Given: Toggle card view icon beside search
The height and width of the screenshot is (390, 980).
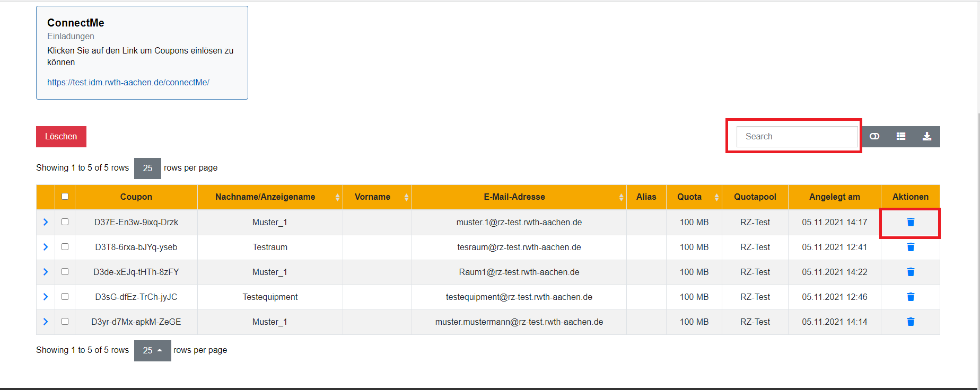Looking at the screenshot, I should point(874,137).
